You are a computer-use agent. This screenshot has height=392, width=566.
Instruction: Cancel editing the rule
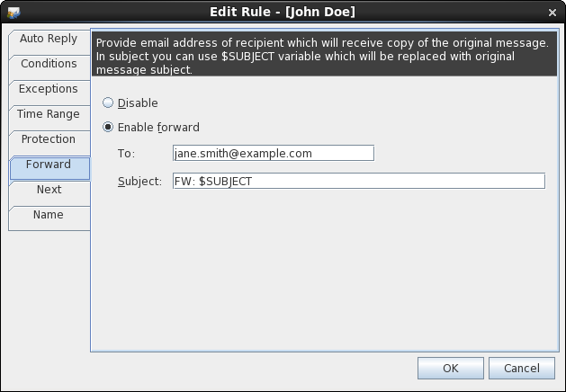pos(522,369)
